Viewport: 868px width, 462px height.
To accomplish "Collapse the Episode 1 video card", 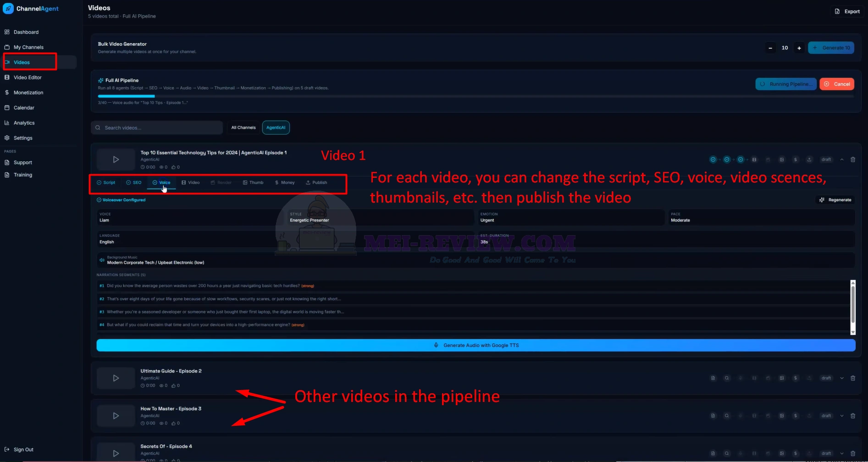I will pyautogui.click(x=842, y=159).
